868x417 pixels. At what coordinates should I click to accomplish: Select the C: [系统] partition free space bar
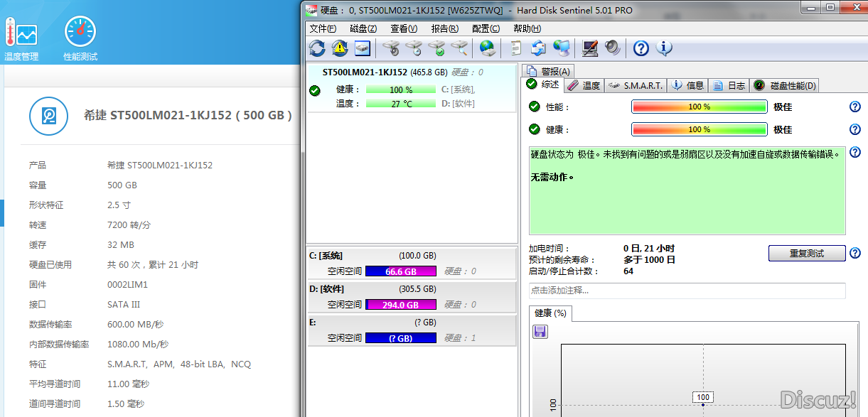pyautogui.click(x=400, y=271)
